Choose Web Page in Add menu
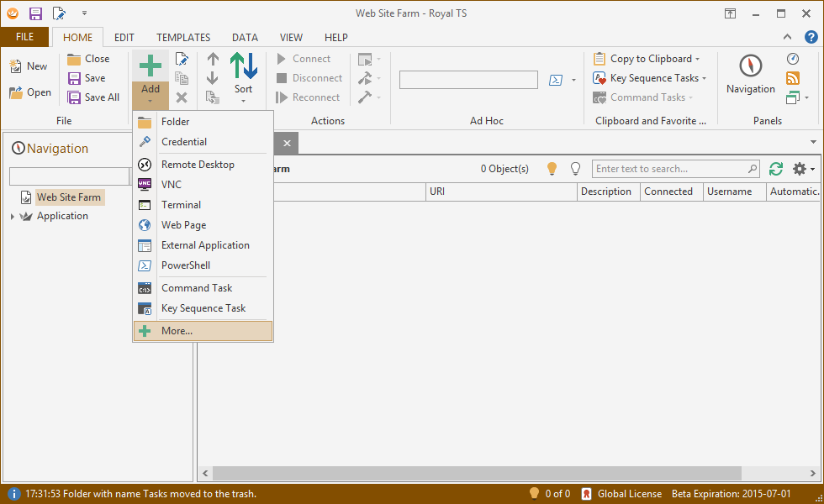The width and height of the screenshot is (824, 504). click(x=203, y=225)
